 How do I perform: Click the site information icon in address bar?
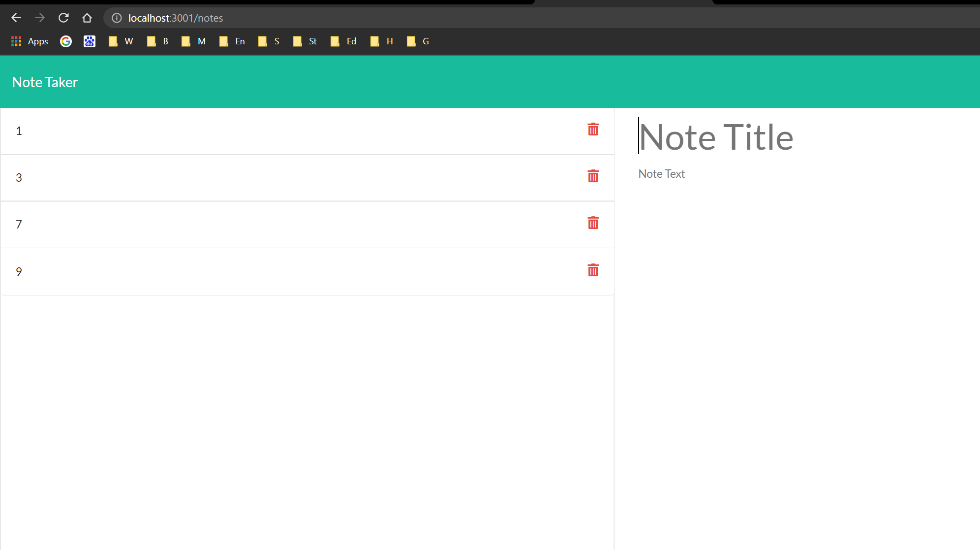117,18
